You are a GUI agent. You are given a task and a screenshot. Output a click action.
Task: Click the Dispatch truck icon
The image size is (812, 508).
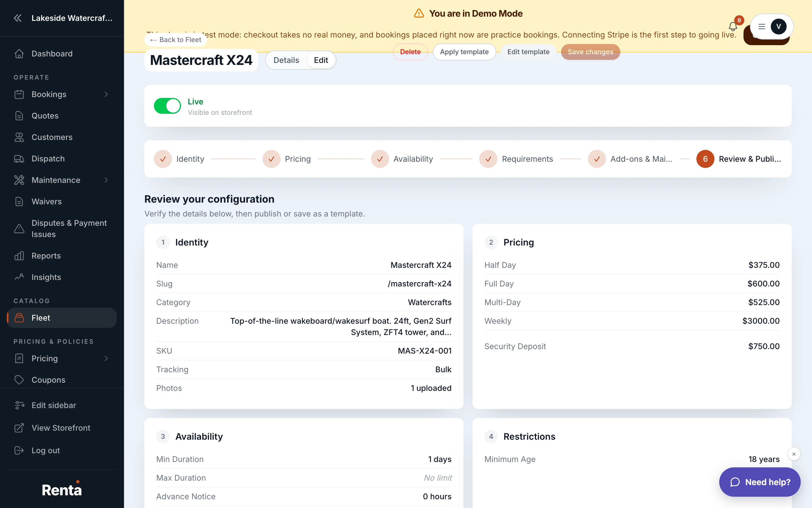coord(19,159)
